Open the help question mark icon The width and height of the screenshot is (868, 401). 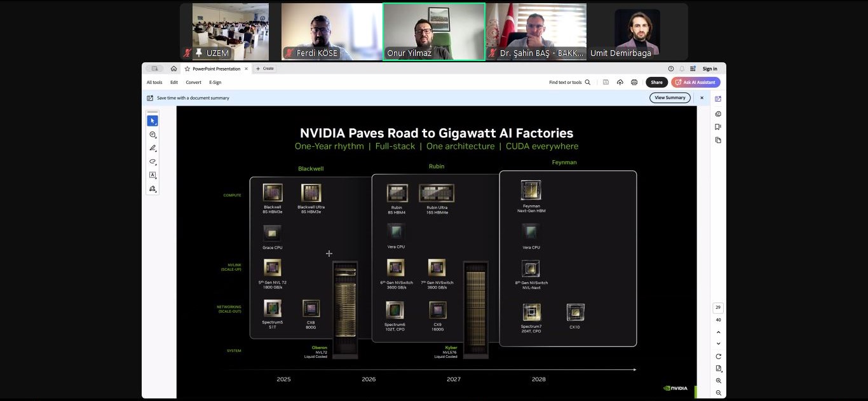pos(671,69)
